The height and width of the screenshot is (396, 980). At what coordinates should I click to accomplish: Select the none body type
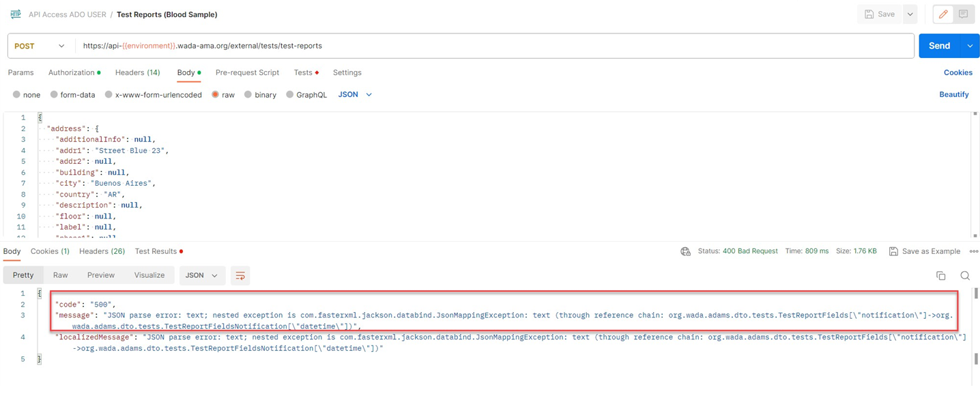pyautogui.click(x=27, y=95)
